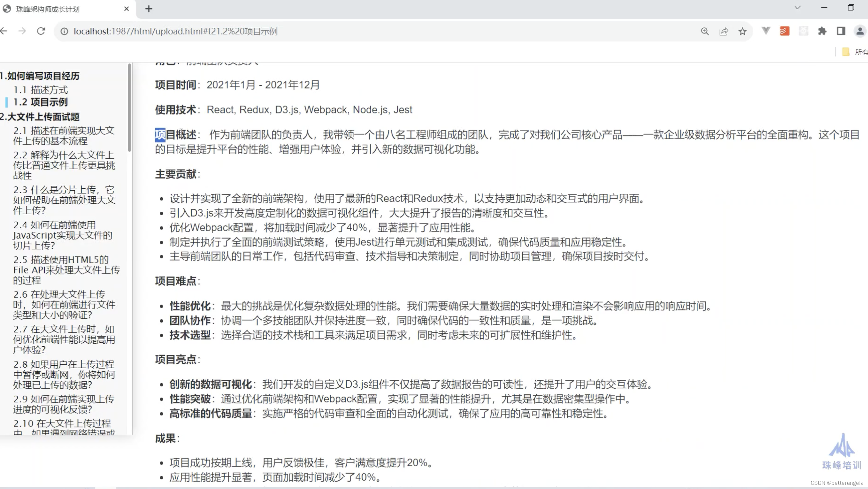Click the React, Redux, D3.js technology list text
The image size is (868, 489).
[x=309, y=109]
